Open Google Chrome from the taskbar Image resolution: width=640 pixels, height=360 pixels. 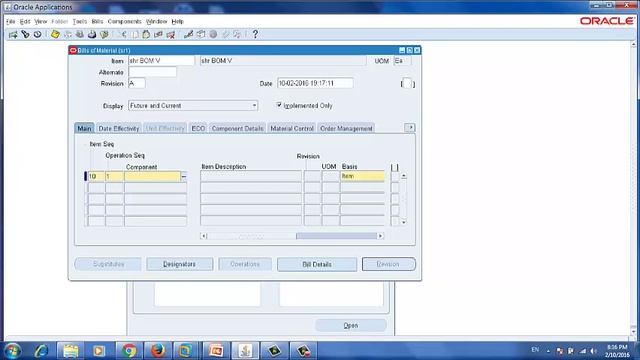(129, 351)
